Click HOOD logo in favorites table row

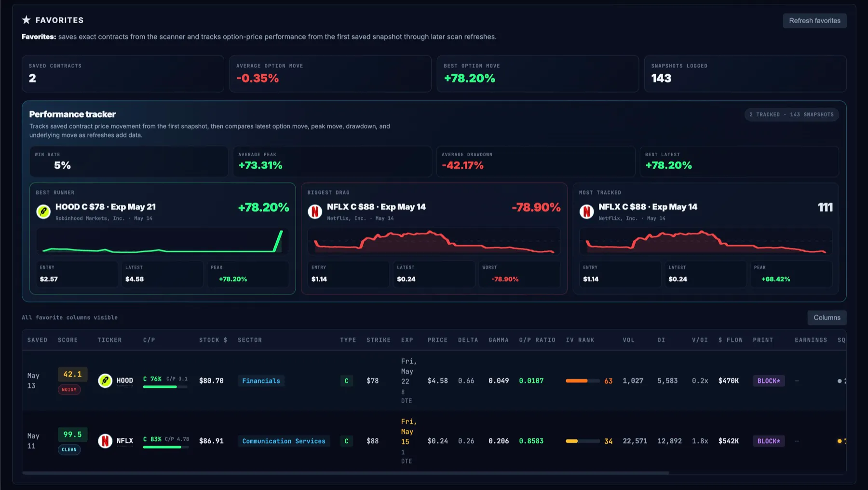pos(105,381)
